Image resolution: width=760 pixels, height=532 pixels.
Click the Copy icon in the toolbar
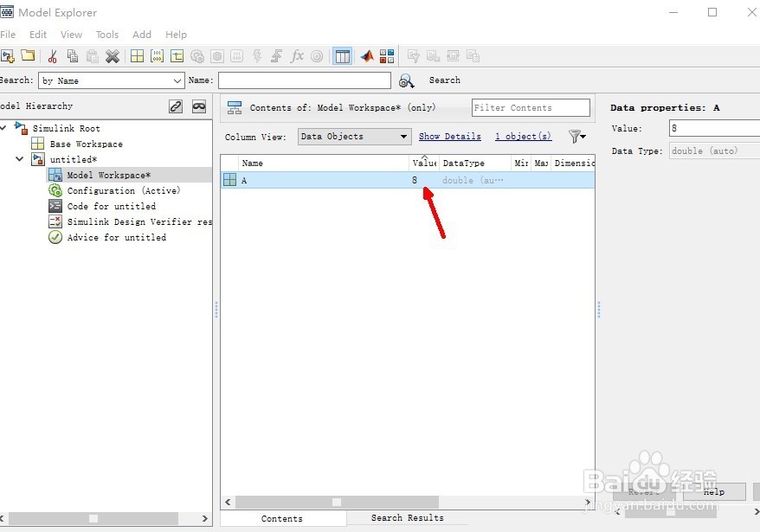[72, 55]
